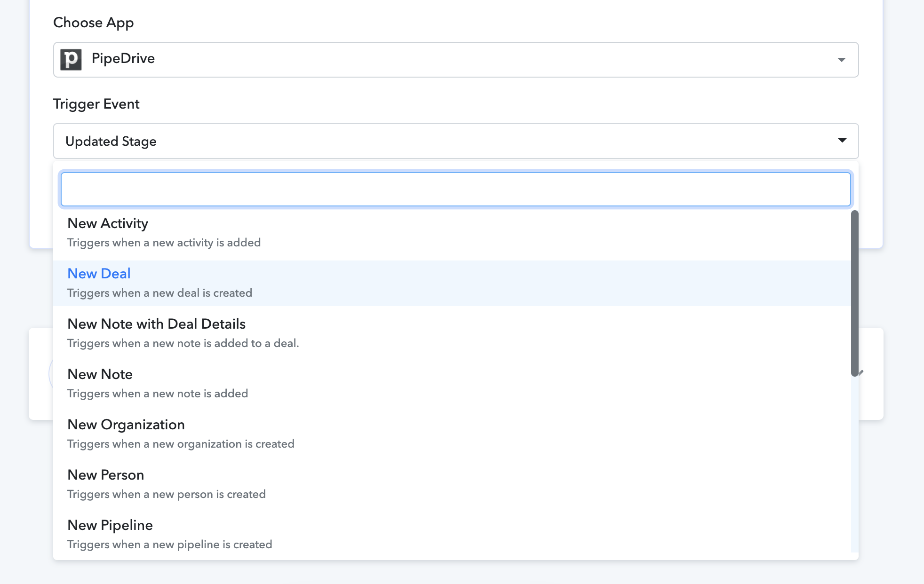Select the New Activity trigger option
Viewport: 924px width, 584px height.
(452, 233)
